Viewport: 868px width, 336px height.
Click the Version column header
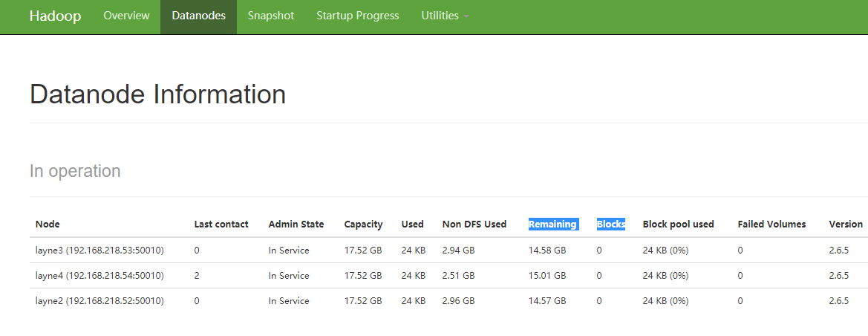point(846,224)
